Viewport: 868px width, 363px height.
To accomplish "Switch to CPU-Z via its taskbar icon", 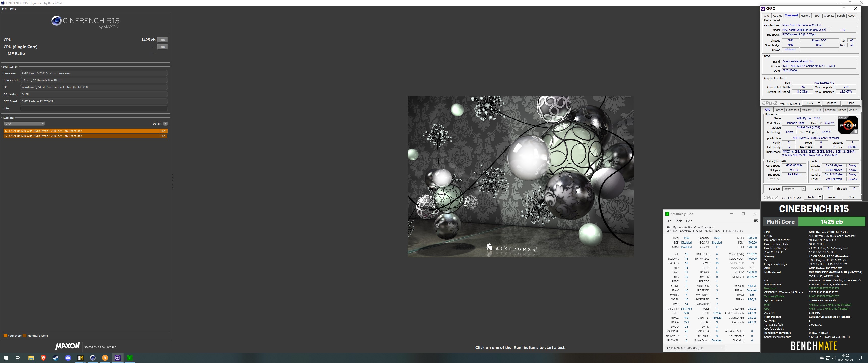I will click(118, 358).
